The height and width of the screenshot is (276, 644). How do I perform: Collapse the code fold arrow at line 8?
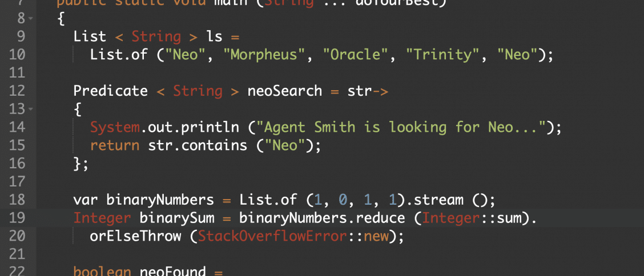click(x=31, y=19)
